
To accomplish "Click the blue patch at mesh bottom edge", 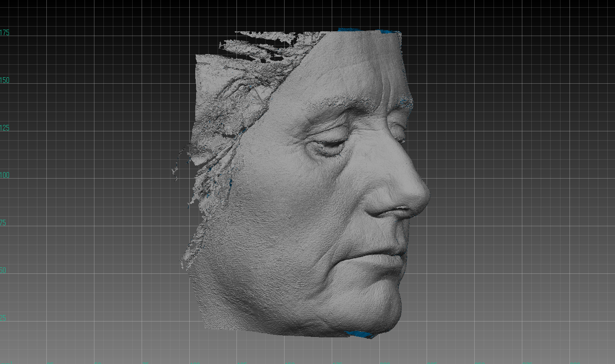I will 360,334.
